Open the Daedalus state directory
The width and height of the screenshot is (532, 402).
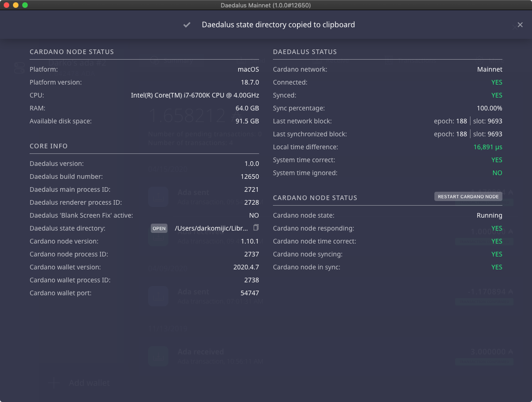tap(159, 228)
